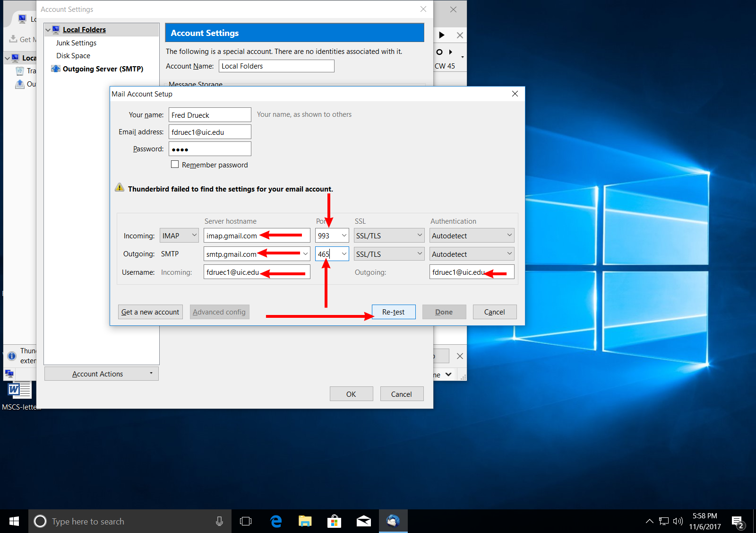Click the Your name field
Viewport: 756px width, 533px height.
click(210, 115)
